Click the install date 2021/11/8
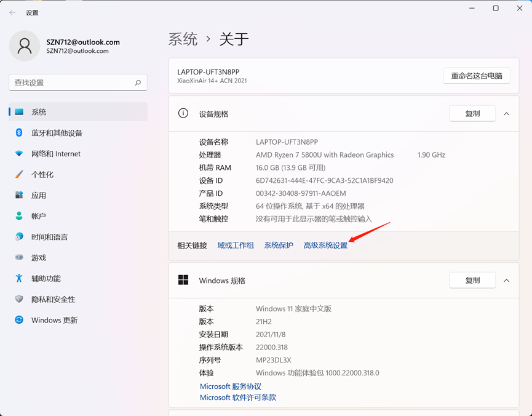The width and height of the screenshot is (532, 416). 271,334
